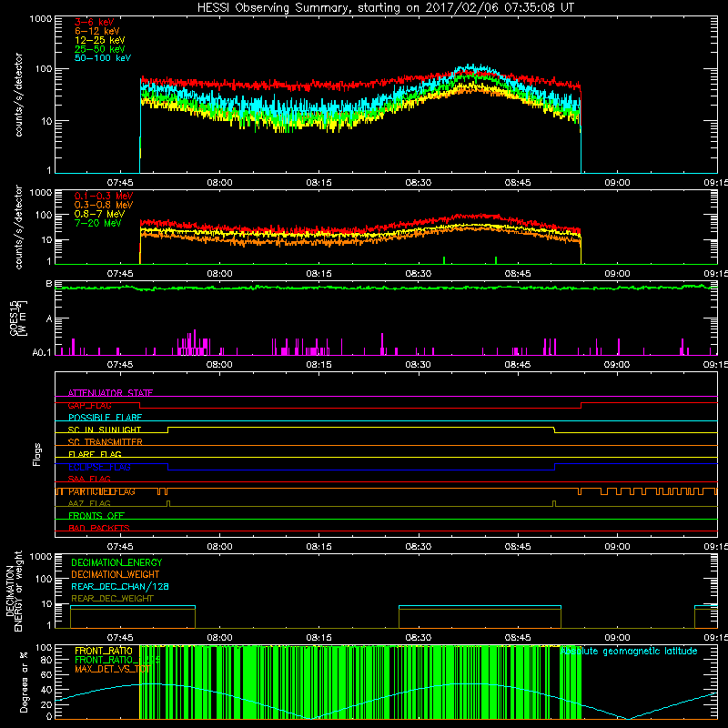Click the PARTICLE_FLAG label
Screen dimensions: 728x728
(x=102, y=491)
